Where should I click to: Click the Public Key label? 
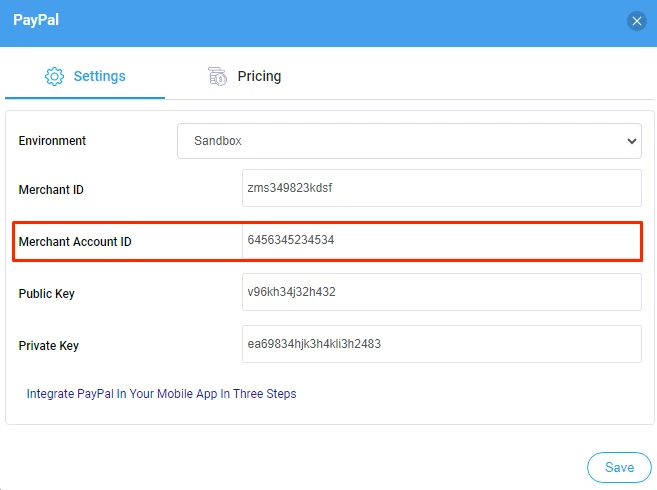click(47, 293)
